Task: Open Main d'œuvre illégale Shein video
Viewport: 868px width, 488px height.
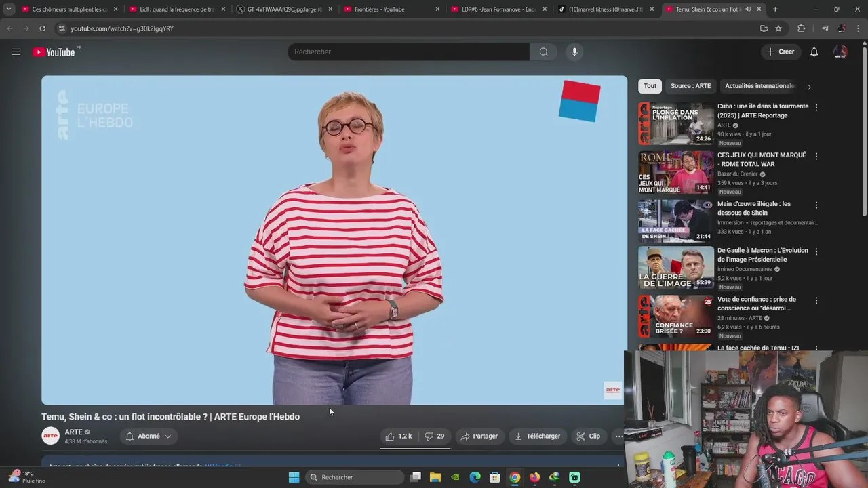Action: [x=676, y=221]
